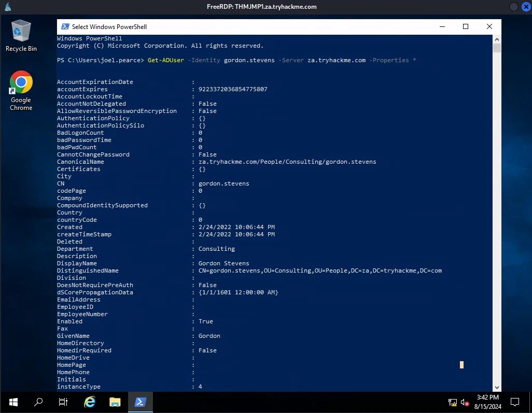Click the AuthenticationPolicySilo property name
This screenshot has height=413, width=532.
[101, 125]
